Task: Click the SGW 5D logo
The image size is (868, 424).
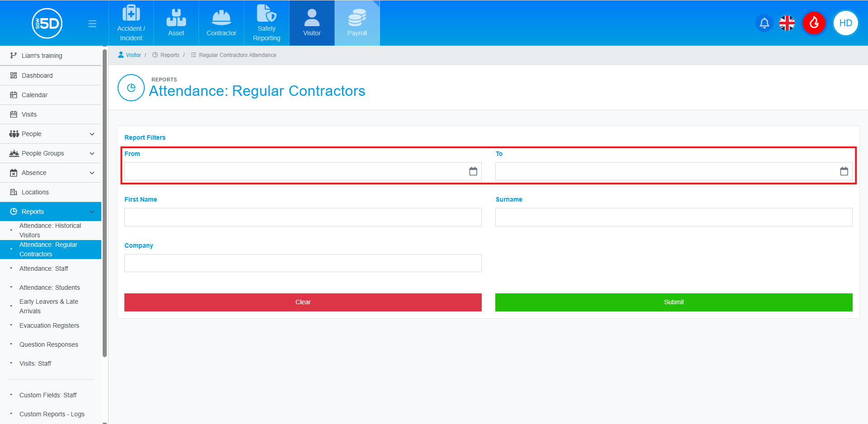Action: [x=47, y=24]
